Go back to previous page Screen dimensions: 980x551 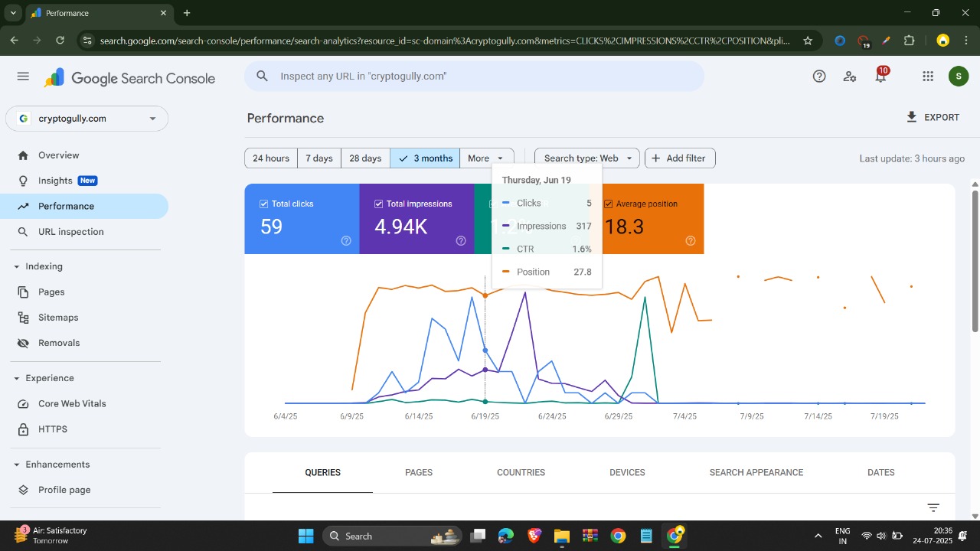coord(15,41)
